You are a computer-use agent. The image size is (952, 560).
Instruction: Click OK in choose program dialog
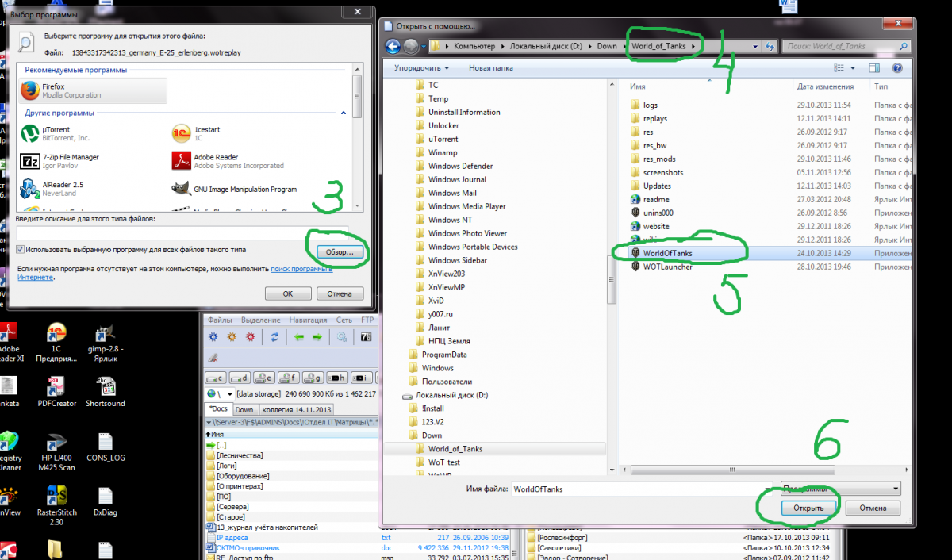[288, 293]
